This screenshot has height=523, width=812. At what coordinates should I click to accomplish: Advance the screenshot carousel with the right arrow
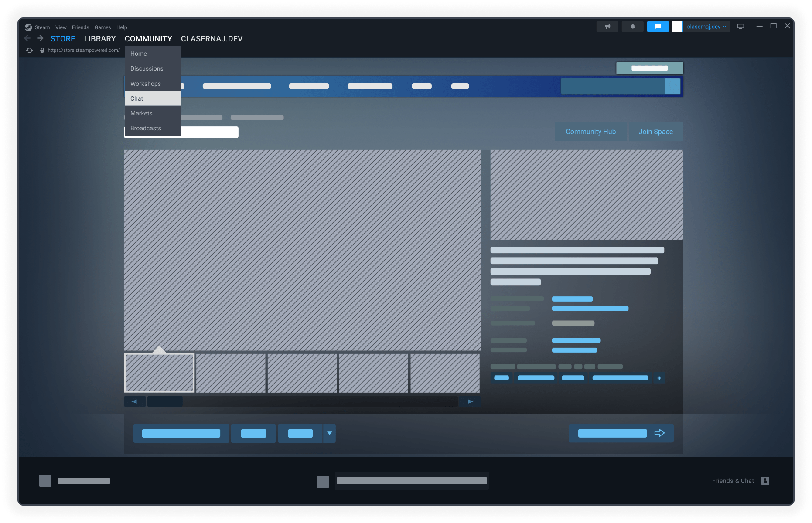pyautogui.click(x=470, y=401)
